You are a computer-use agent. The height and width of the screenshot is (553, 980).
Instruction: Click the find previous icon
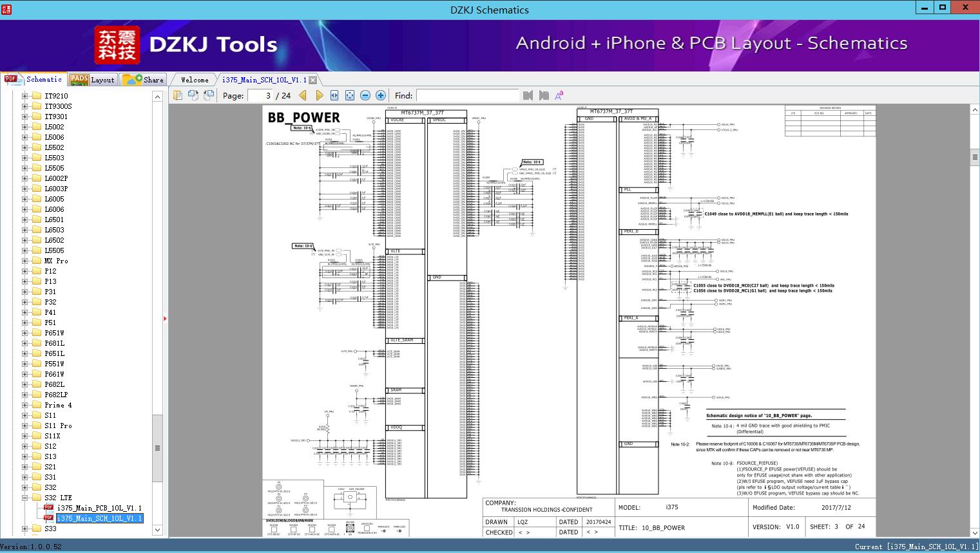(x=528, y=95)
